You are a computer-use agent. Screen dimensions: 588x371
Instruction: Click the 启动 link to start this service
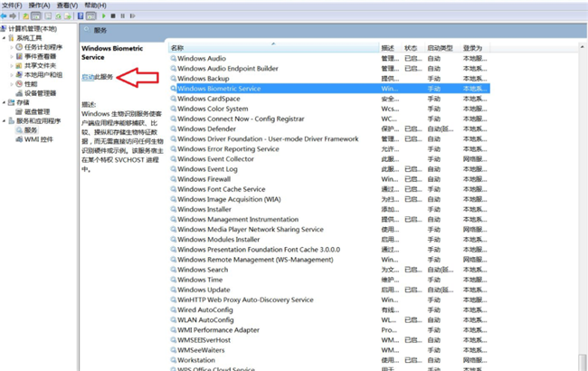coord(88,78)
